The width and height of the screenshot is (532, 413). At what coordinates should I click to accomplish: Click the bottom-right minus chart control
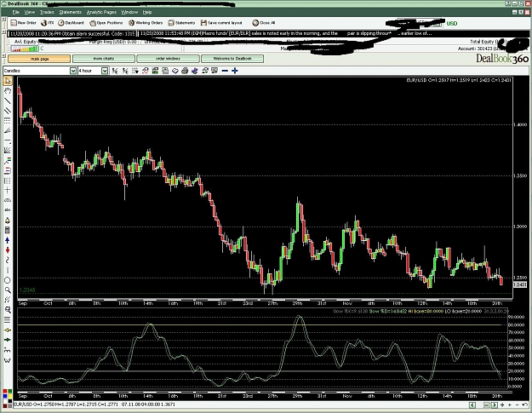(517, 405)
